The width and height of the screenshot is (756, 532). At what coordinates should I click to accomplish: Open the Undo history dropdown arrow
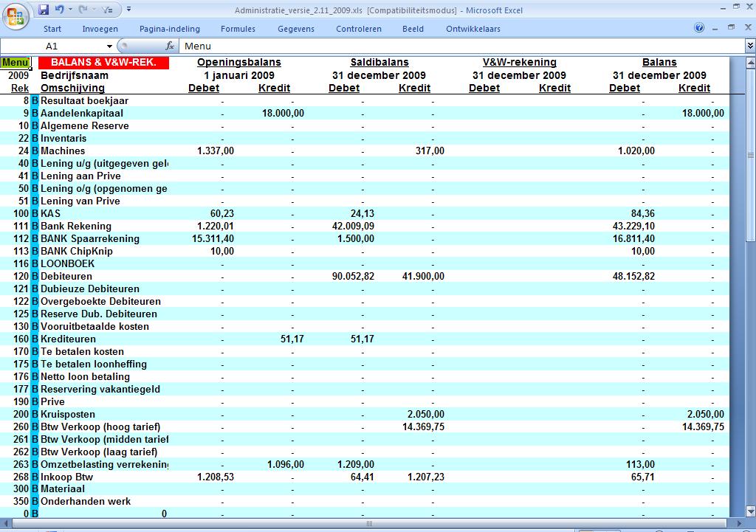click(x=70, y=10)
